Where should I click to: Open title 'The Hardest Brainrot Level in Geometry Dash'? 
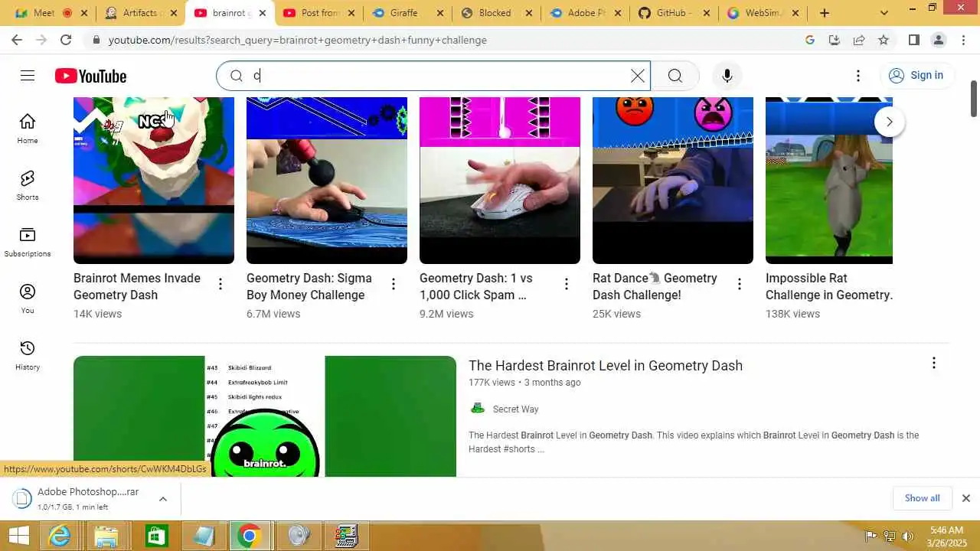tap(606, 366)
